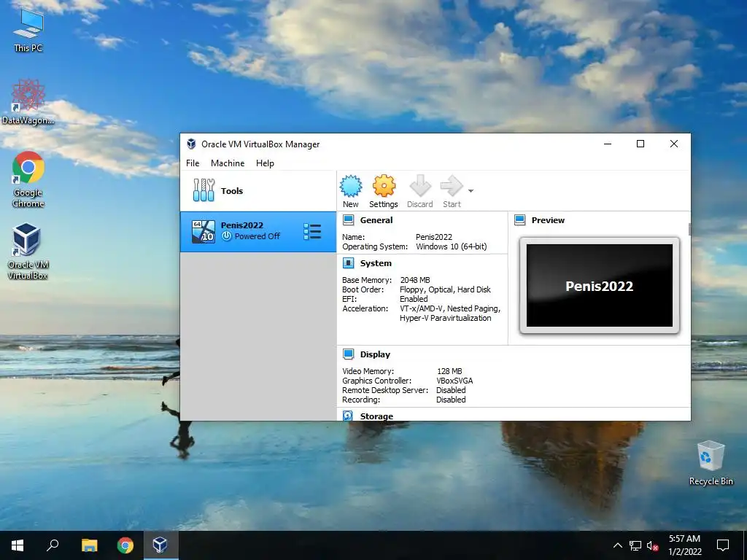This screenshot has height=560, width=747.
Task: Close the VirtualBox Manager window
Action: tap(673, 144)
